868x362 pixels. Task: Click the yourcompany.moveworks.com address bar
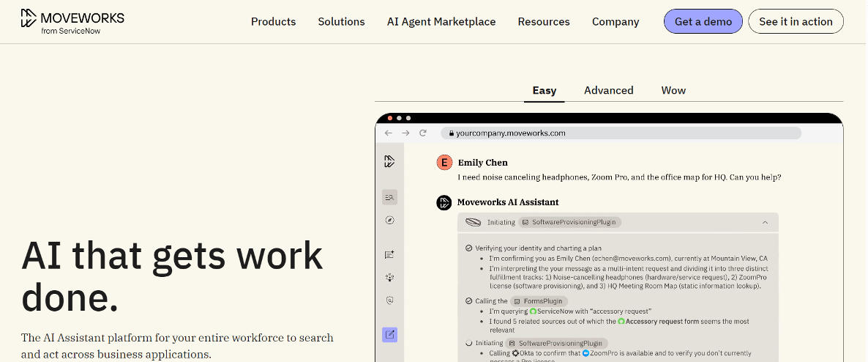(621, 133)
